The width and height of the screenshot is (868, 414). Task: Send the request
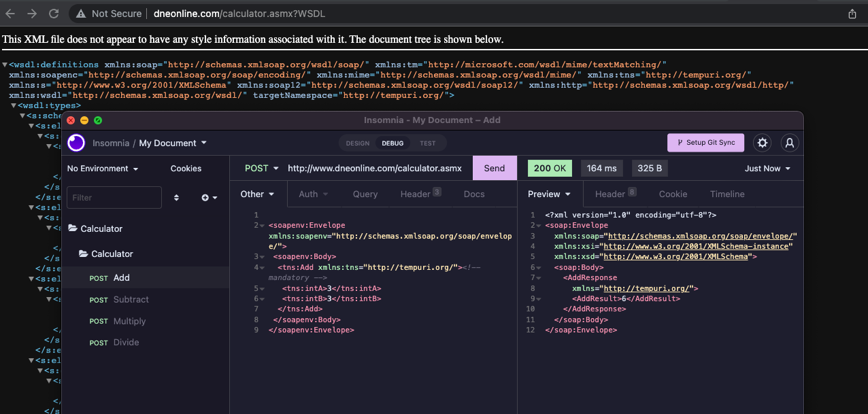[495, 169]
